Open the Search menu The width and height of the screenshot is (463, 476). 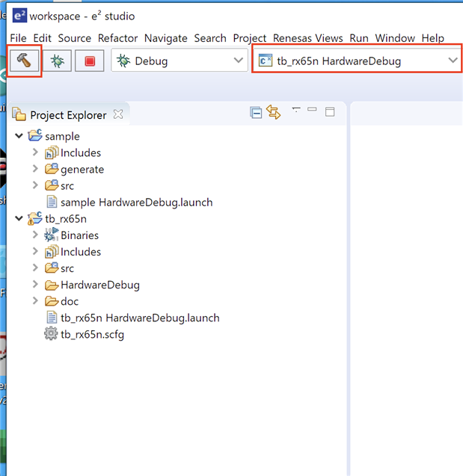pos(210,38)
